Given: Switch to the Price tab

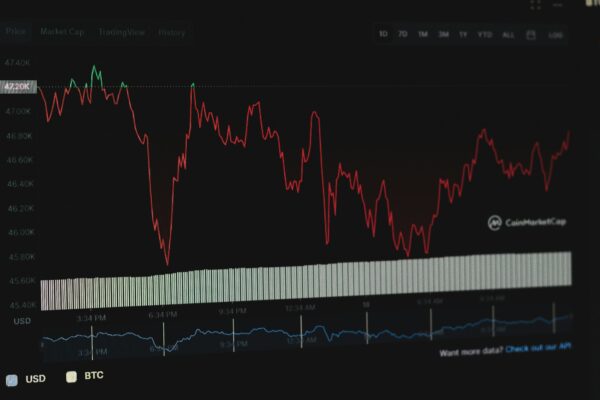Looking at the screenshot, I should [x=16, y=31].
